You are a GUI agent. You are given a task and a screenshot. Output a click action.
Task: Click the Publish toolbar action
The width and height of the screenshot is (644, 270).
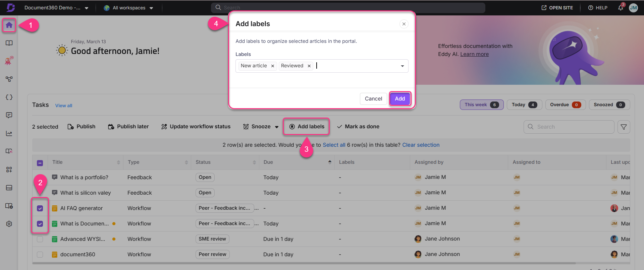pos(82,127)
